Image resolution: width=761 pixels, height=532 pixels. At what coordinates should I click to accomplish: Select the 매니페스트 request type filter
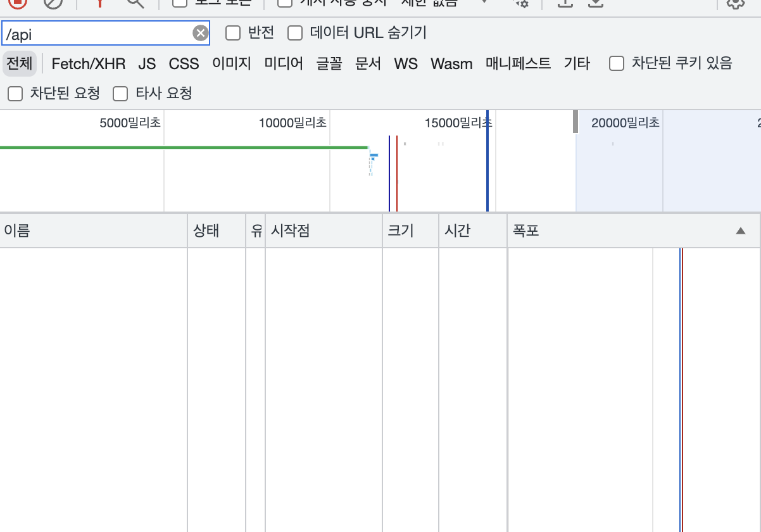tap(518, 63)
